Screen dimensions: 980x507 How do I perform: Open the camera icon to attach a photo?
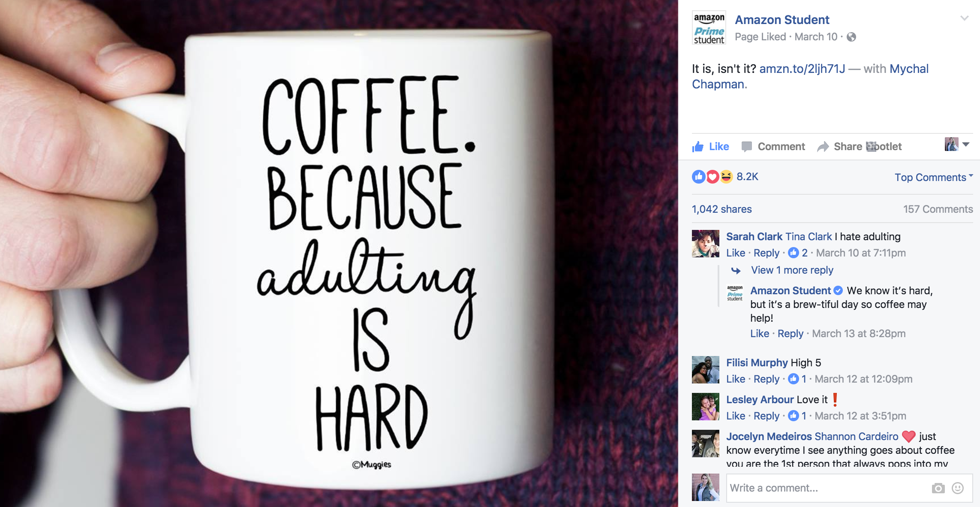938,488
